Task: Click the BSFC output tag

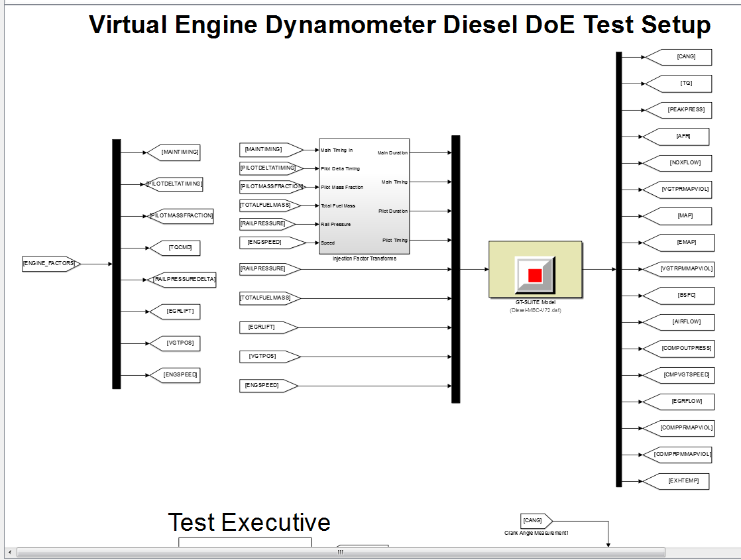Action: point(685,296)
